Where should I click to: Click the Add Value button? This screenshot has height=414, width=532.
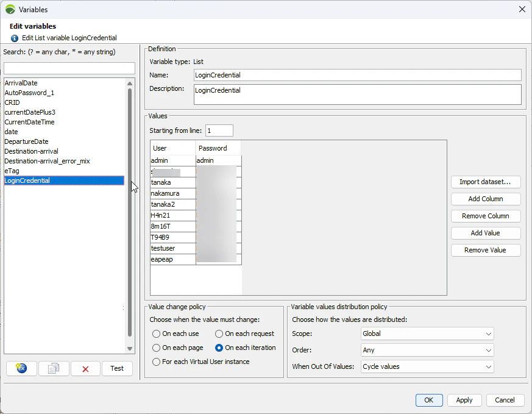point(486,233)
